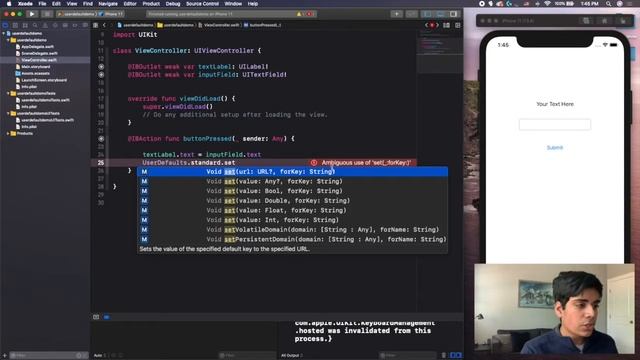Stop the running app in Xcode toolbar
The width and height of the screenshot is (640, 360).
[47, 14]
